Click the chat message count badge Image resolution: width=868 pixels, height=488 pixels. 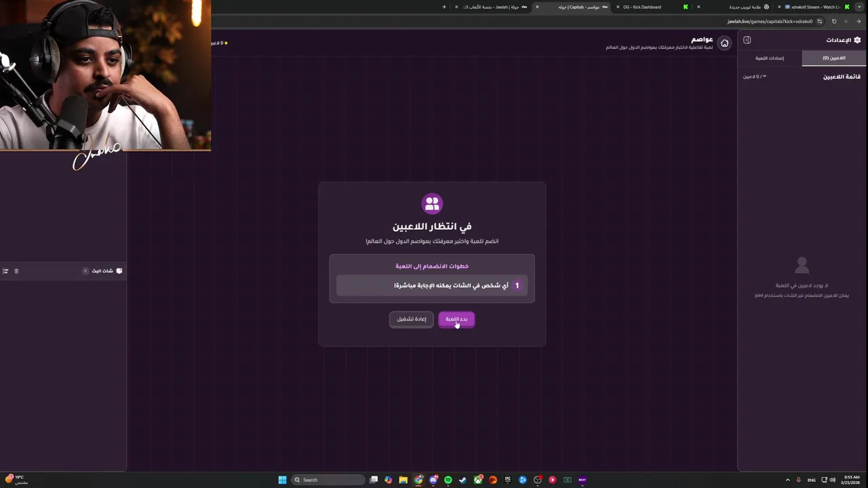(x=85, y=271)
